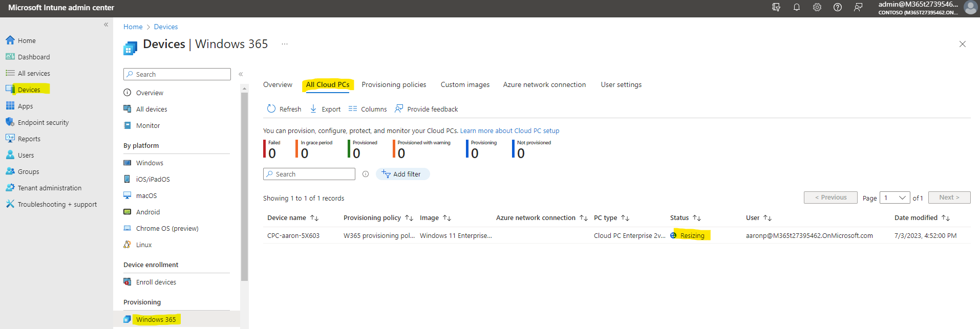Click the devices menu search box

(177, 74)
